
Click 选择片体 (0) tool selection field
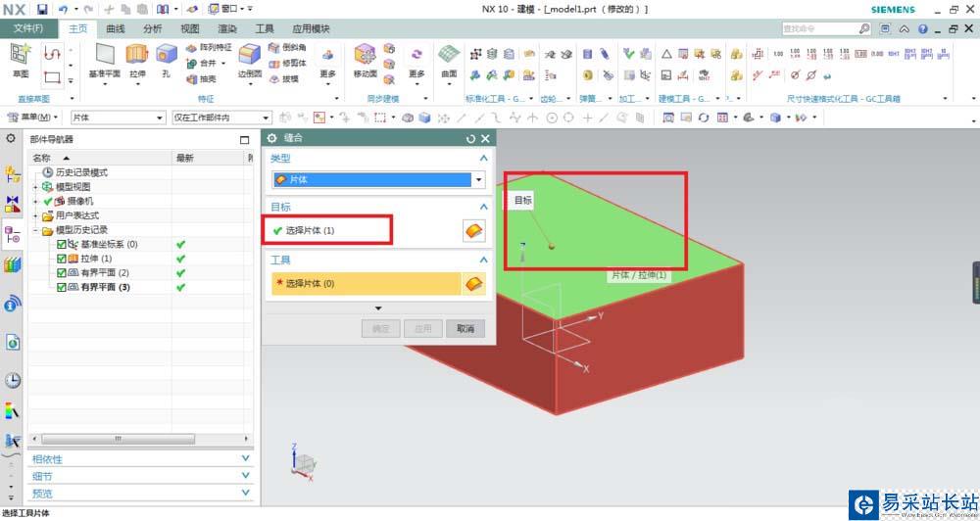pyautogui.click(x=367, y=284)
